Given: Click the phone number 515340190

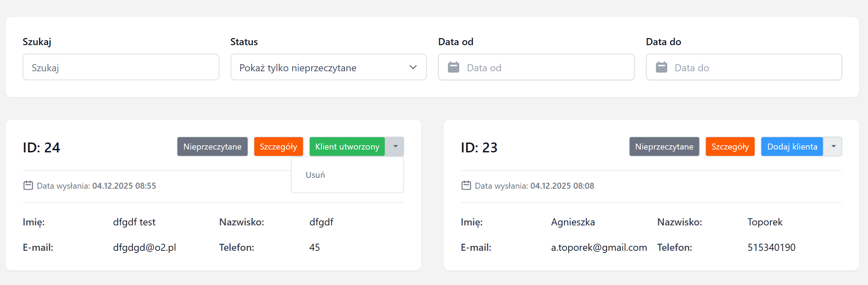Looking at the screenshot, I should [771, 248].
